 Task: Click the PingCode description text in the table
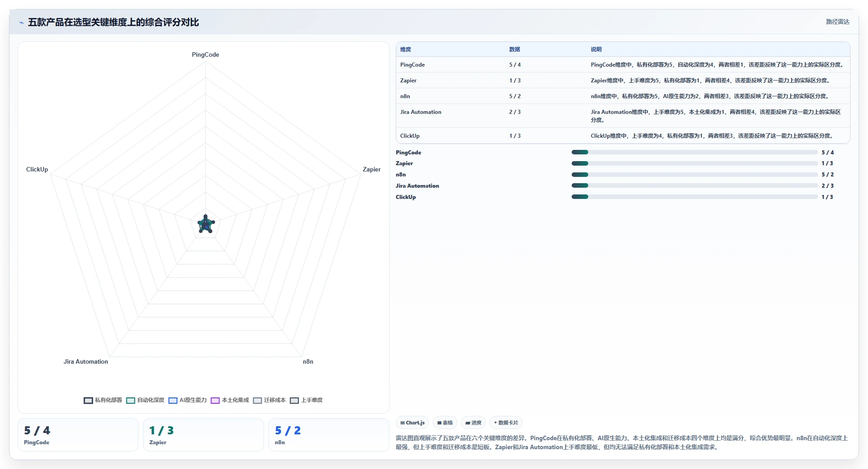pos(718,65)
